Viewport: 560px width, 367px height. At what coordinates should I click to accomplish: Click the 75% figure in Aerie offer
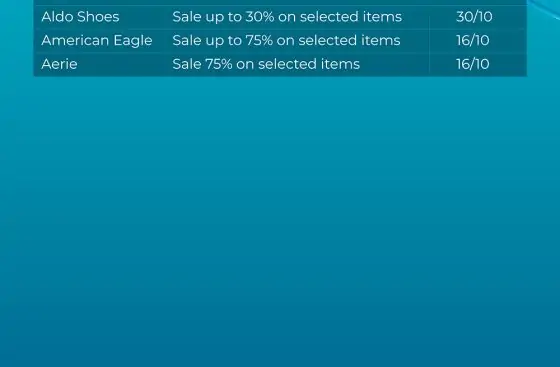pyautogui.click(x=219, y=64)
